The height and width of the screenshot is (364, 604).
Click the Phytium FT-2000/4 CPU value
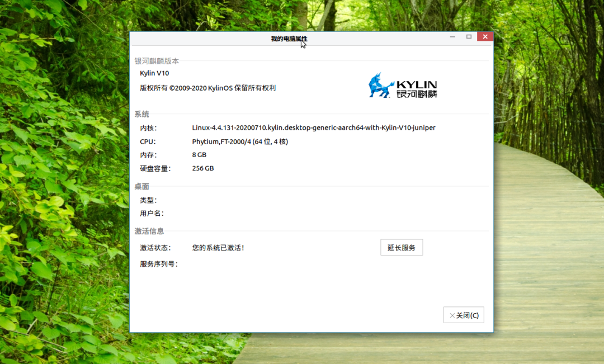coord(240,141)
